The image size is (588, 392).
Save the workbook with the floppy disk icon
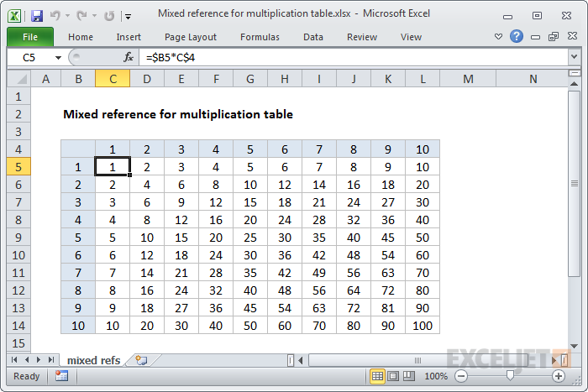[x=37, y=16]
